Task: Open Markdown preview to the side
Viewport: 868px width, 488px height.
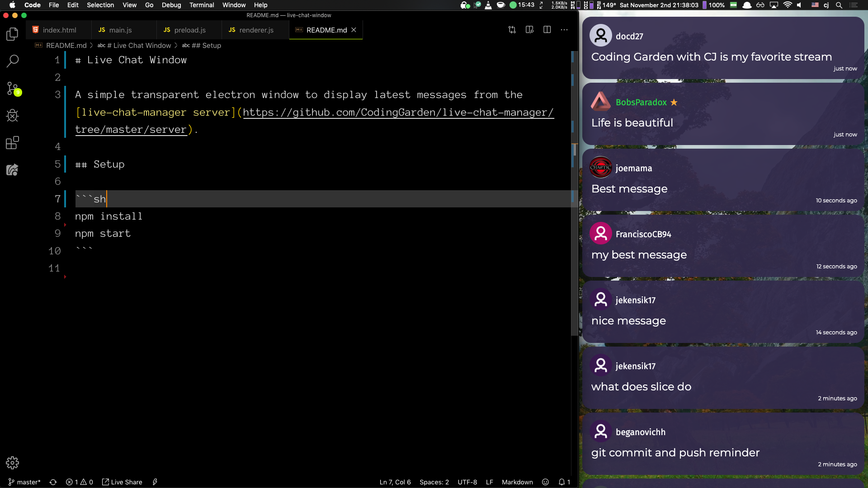Action: [529, 30]
